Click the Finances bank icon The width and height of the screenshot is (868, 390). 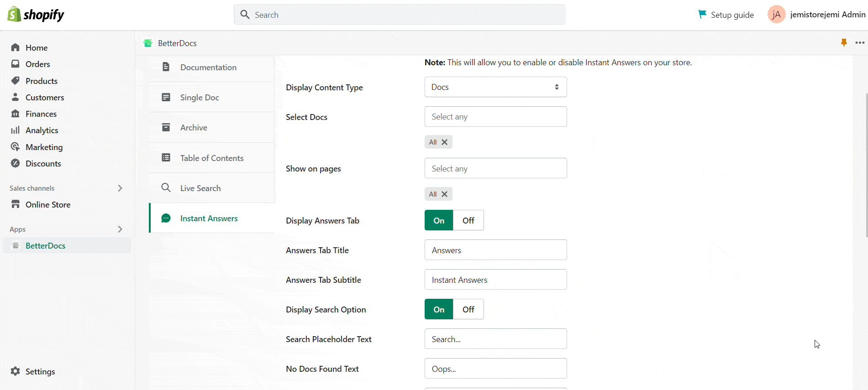16,114
